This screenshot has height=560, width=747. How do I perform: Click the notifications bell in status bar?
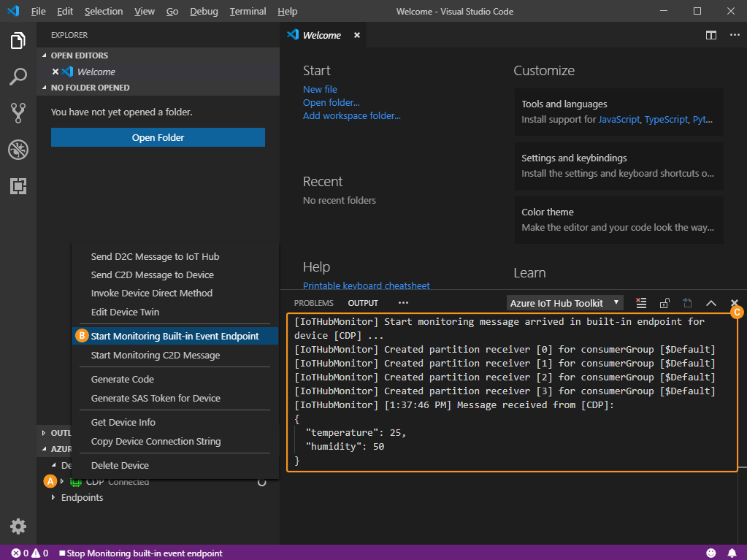[732, 553]
